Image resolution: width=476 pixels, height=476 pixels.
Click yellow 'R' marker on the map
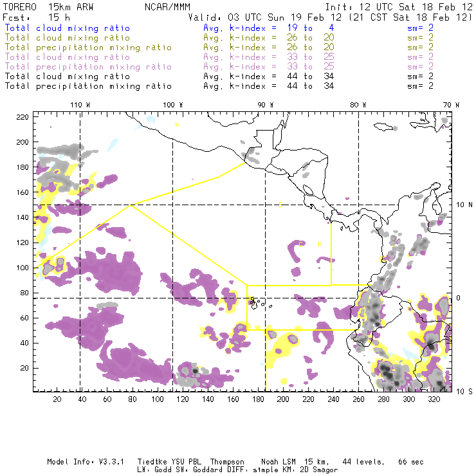pyautogui.click(x=320, y=244)
